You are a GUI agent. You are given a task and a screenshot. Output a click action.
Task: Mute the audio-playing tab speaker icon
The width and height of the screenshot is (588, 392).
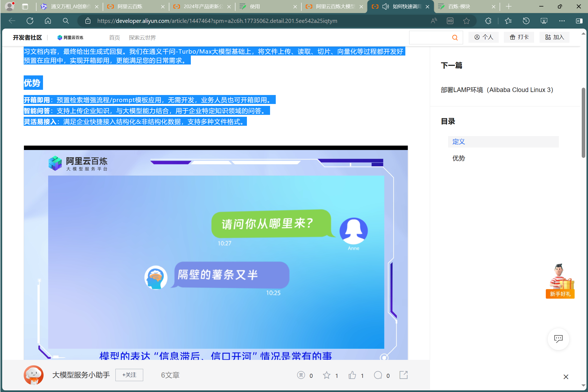click(385, 7)
